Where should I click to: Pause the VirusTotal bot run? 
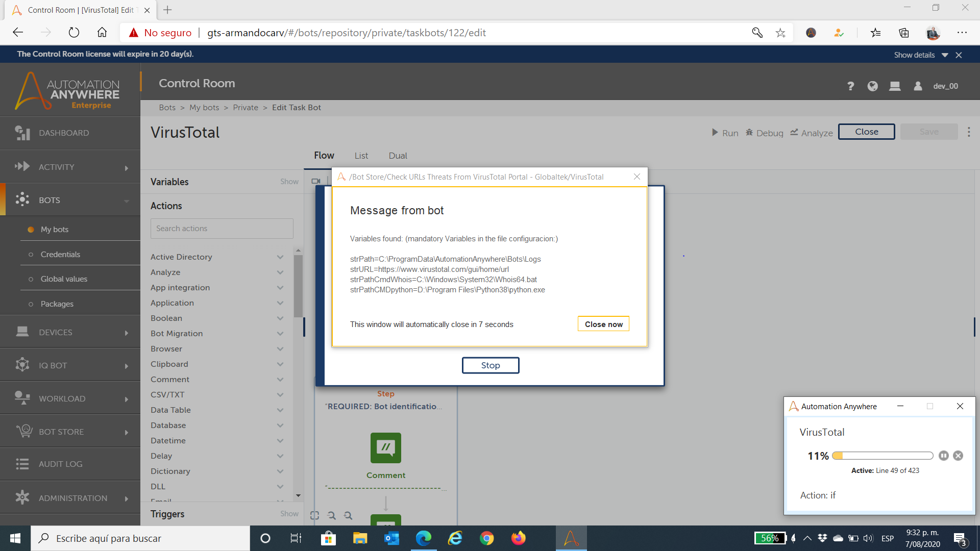coord(943,456)
